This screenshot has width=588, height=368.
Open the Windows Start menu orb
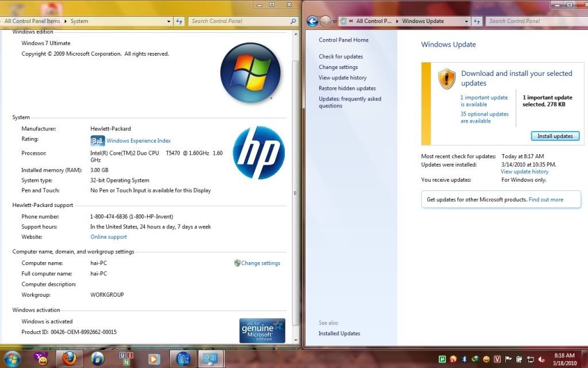click(x=11, y=358)
